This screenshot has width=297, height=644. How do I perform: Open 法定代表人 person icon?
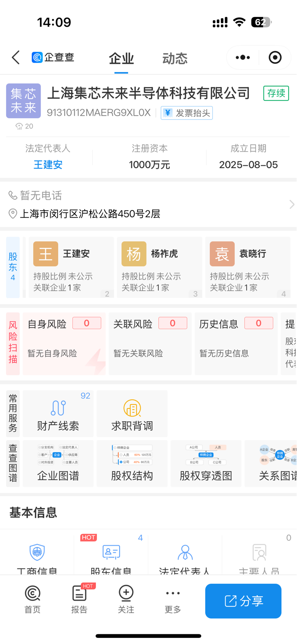pos(185,552)
